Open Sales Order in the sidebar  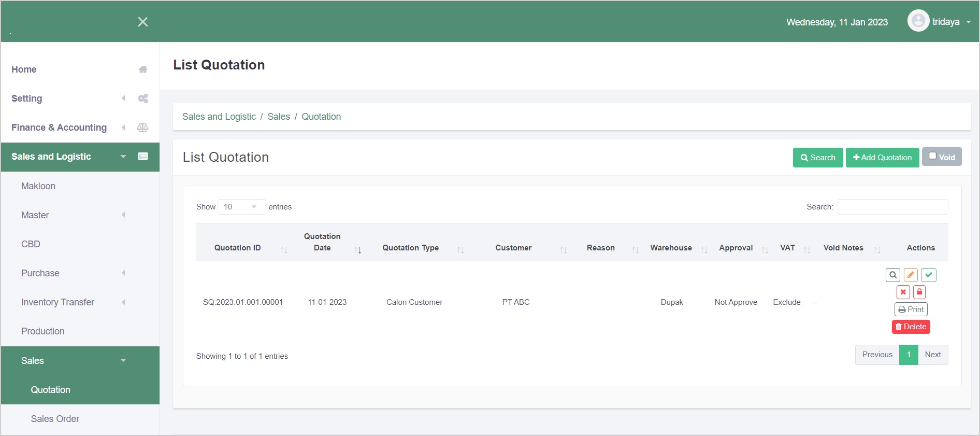coord(55,419)
